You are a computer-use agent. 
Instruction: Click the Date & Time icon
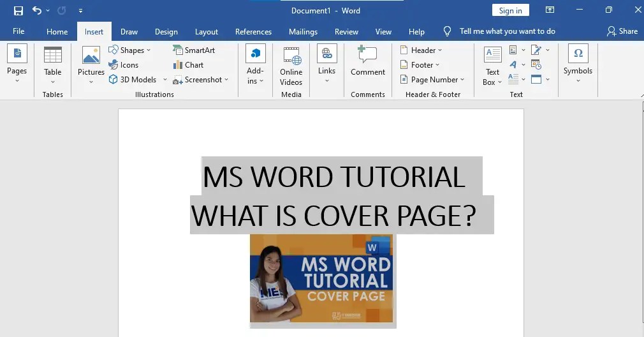536,64
